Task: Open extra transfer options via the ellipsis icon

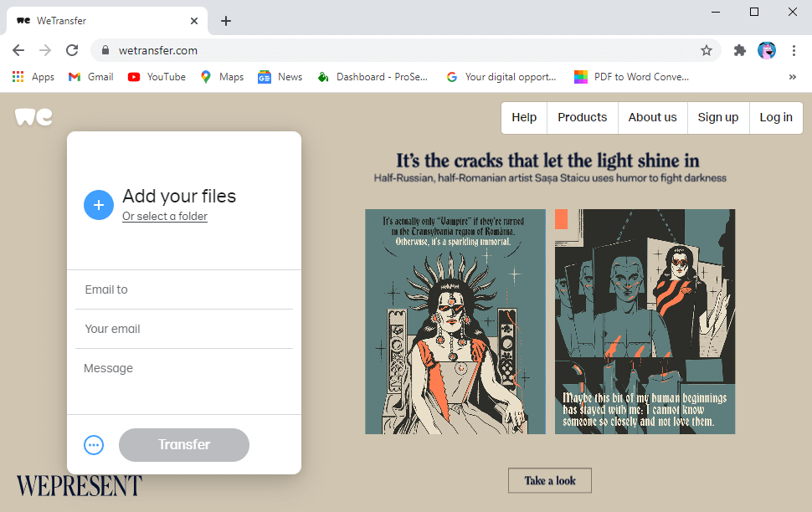Action: tap(94, 444)
